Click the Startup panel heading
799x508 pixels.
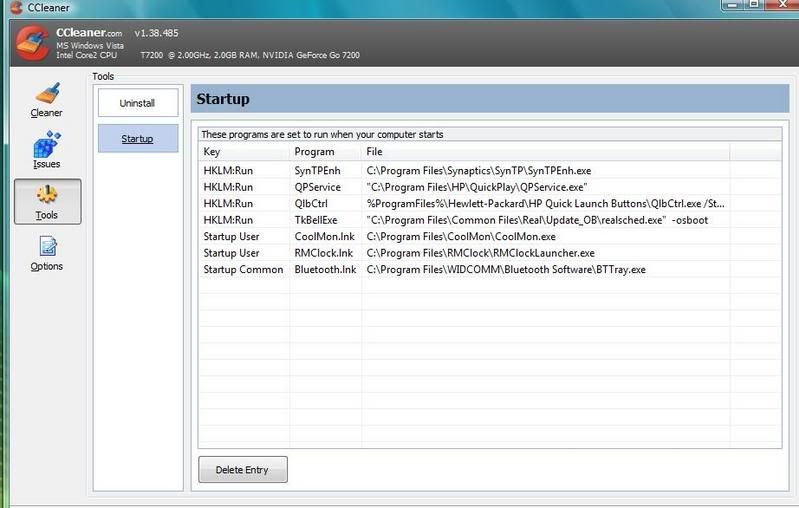(x=223, y=99)
